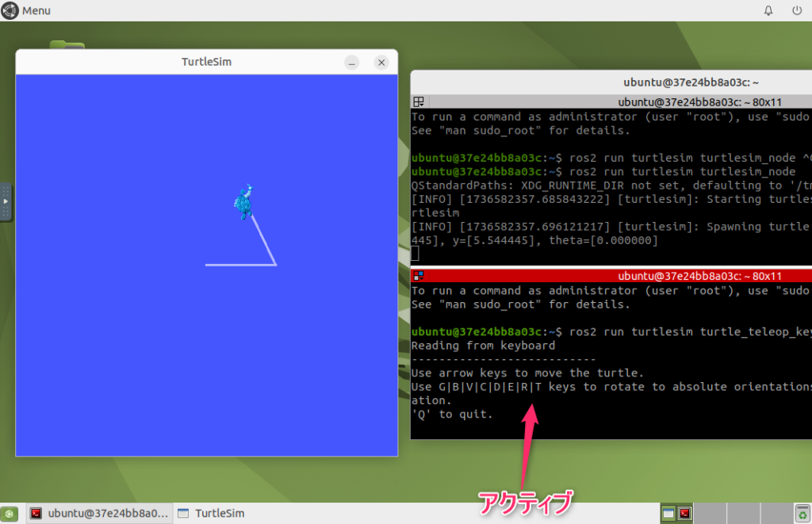Close the TurtleSim window
This screenshot has height=524, width=812.
381,63
